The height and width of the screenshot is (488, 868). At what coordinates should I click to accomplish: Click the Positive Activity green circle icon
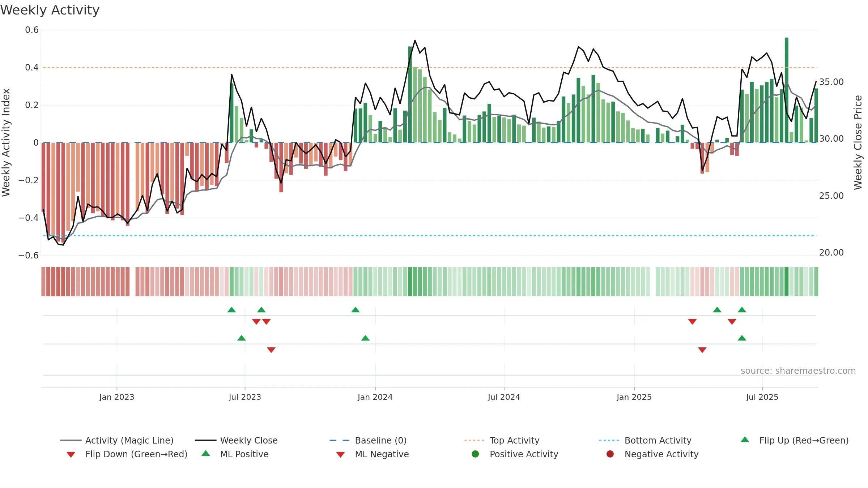pyautogui.click(x=476, y=454)
